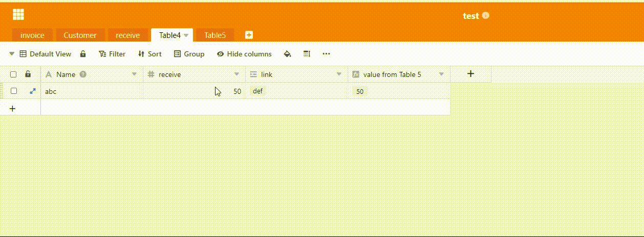644x237 pixels.
Task: Open the row height adjustment icon
Action: pyautogui.click(x=307, y=54)
